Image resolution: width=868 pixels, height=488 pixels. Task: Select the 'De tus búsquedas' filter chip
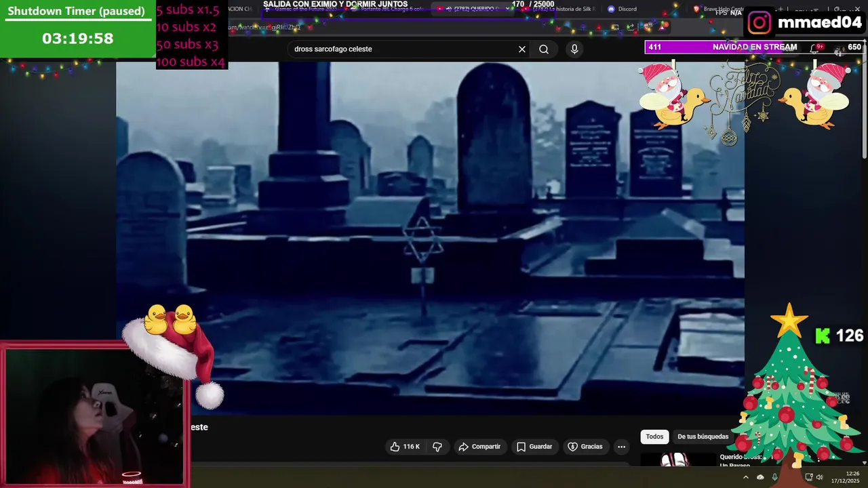tap(703, 436)
